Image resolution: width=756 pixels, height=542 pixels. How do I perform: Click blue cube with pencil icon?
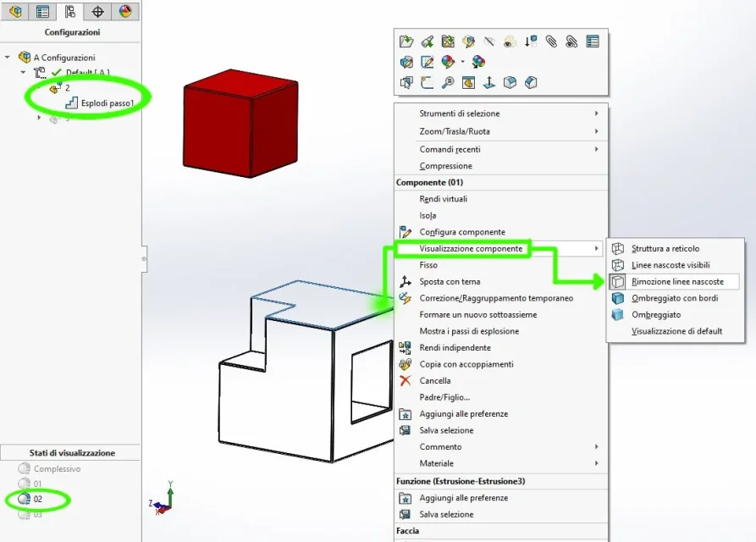406,62
